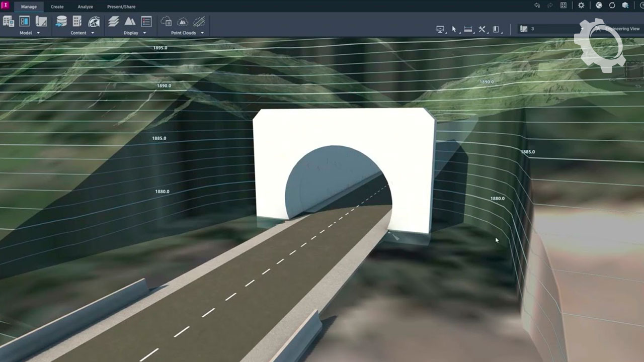Click the Sync refresh circular icon
This screenshot has height=362, width=644.
(612, 6)
